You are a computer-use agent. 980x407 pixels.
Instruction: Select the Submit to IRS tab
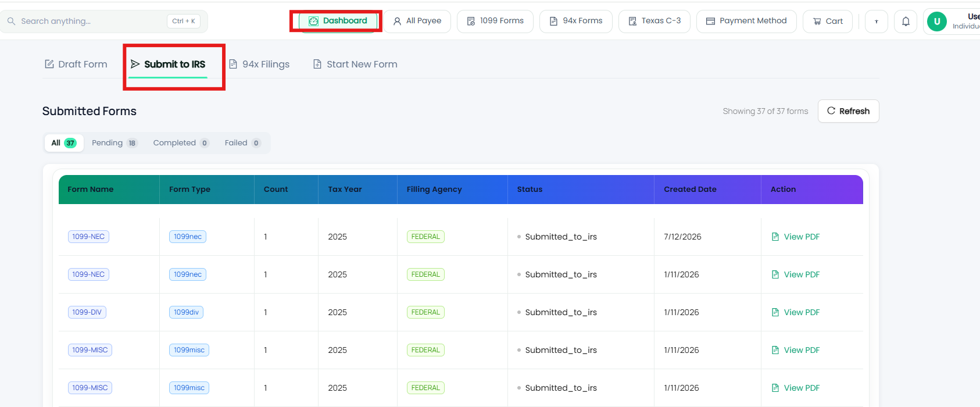[x=168, y=64]
